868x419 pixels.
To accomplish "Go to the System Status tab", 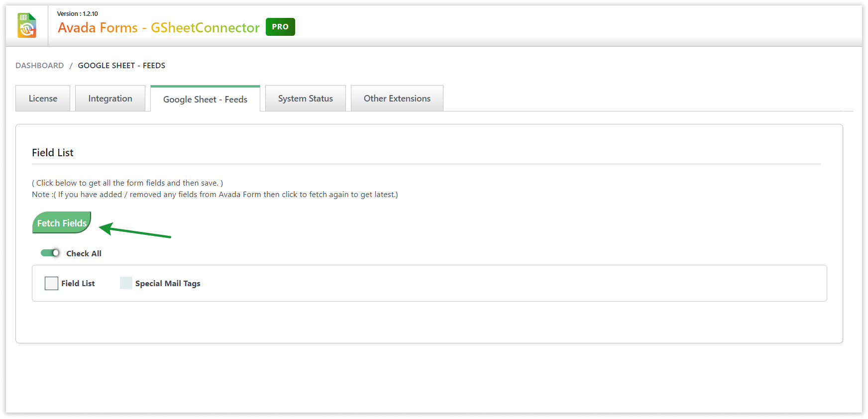I will [x=305, y=99].
